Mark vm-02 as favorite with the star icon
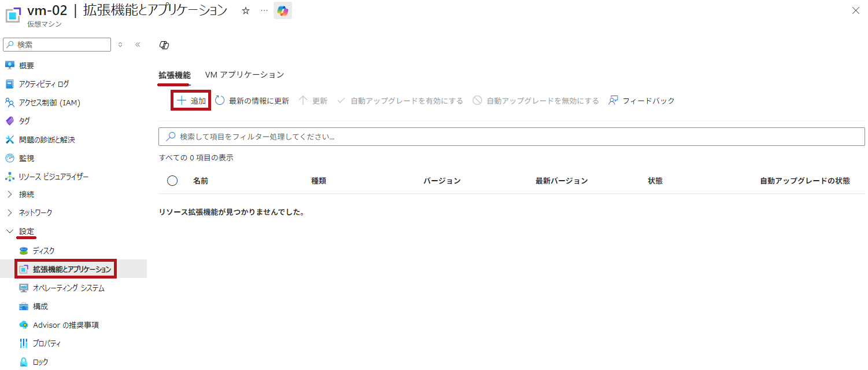868x370 pixels. 246,10
